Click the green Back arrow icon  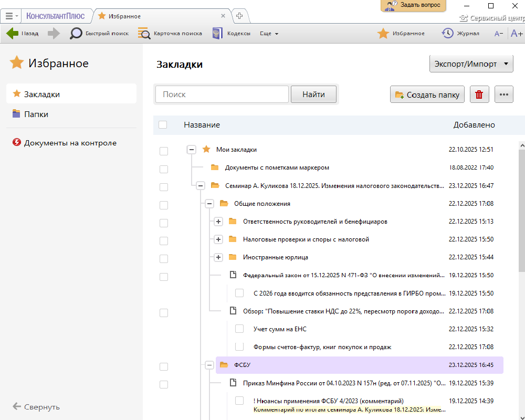point(13,33)
